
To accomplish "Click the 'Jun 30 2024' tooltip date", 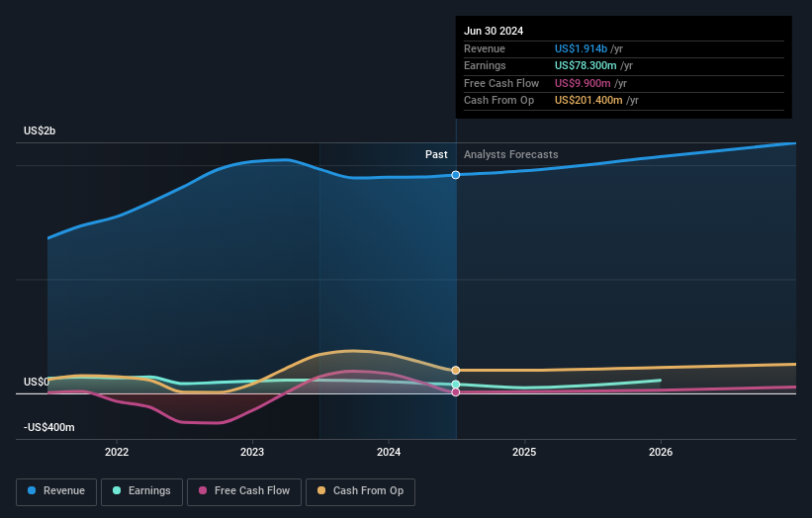I will pyautogui.click(x=494, y=31).
